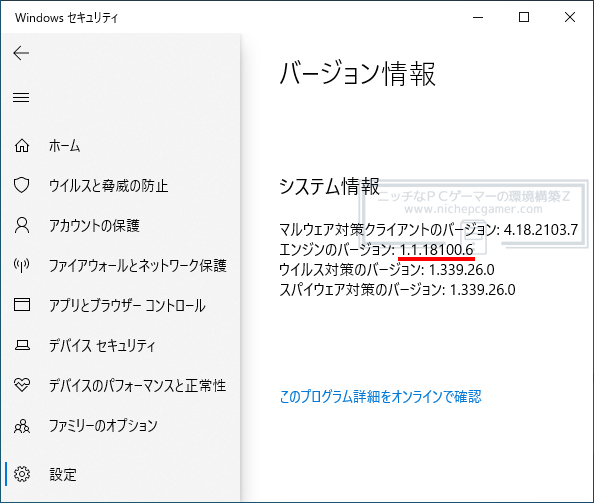The image size is (594, 503).
Task: Select デバイスのパフォーマンスと正常性 item
Action: click(x=138, y=386)
